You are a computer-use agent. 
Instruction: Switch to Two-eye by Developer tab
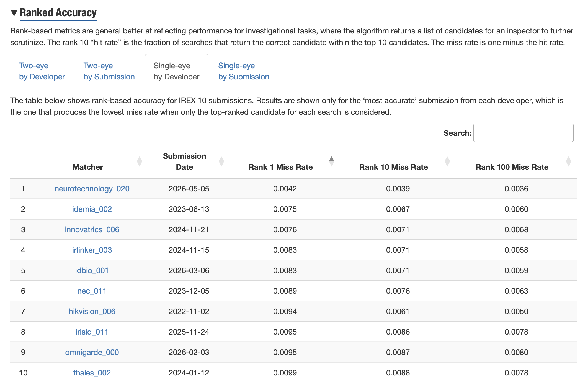(42, 71)
